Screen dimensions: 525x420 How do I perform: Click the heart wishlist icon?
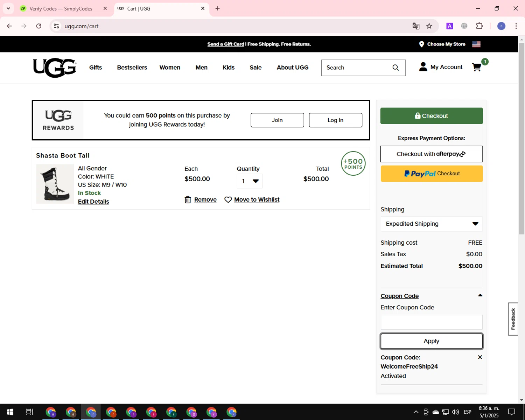[228, 199]
